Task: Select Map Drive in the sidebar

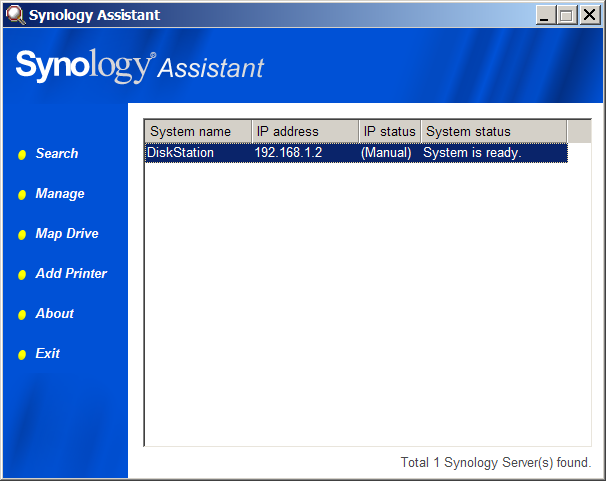Action: point(67,233)
